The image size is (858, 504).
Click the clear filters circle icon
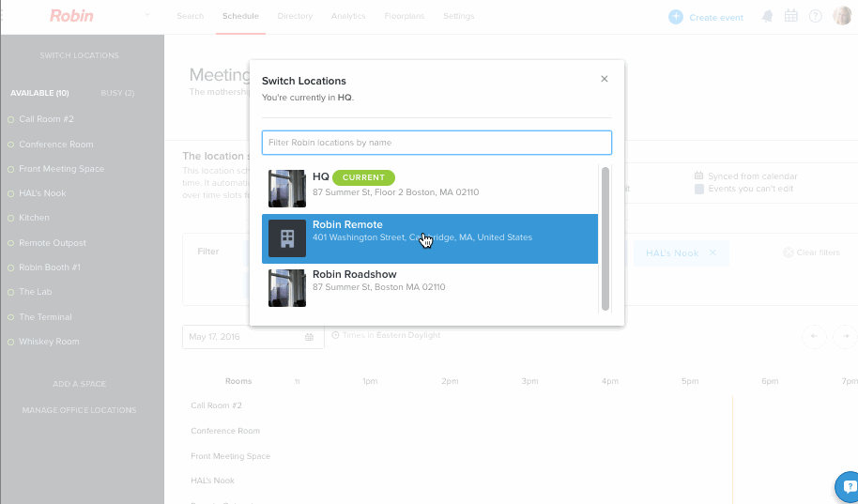pos(788,252)
